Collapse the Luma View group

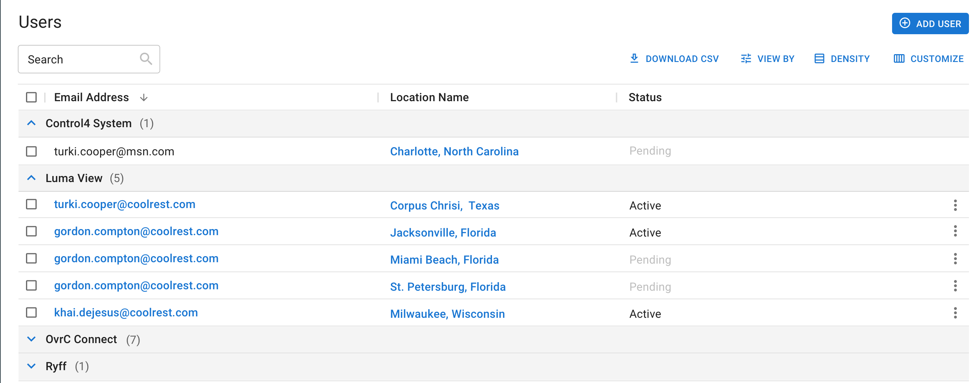click(32, 178)
